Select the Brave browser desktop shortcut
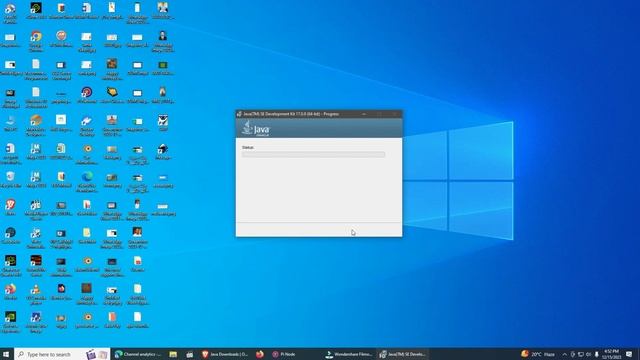640x360 pixels. click(x=10, y=207)
